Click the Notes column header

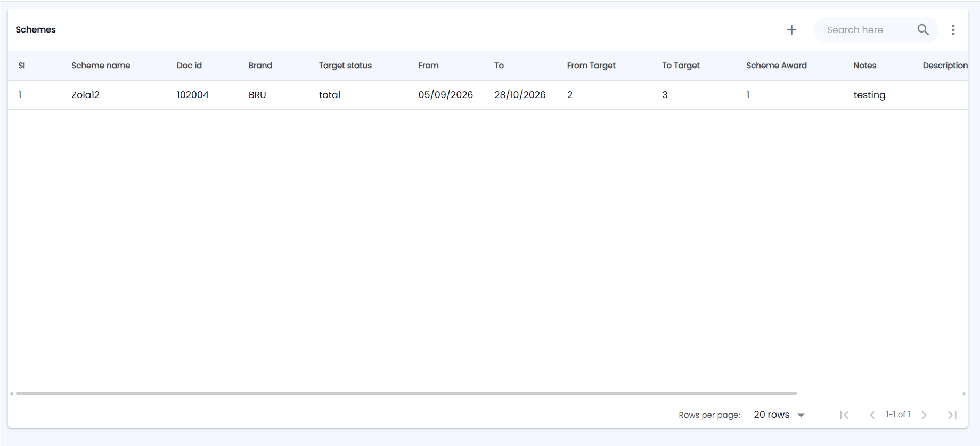pyautogui.click(x=864, y=66)
